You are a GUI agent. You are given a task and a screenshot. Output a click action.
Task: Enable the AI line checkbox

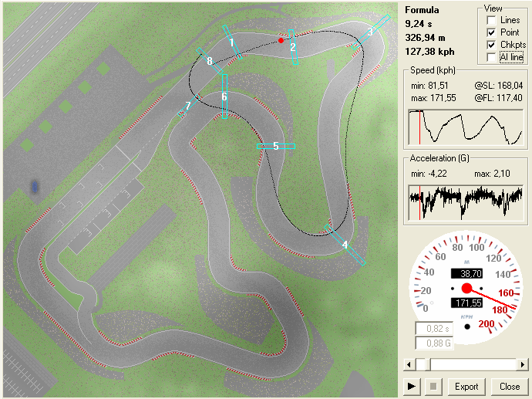click(x=491, y=57)
